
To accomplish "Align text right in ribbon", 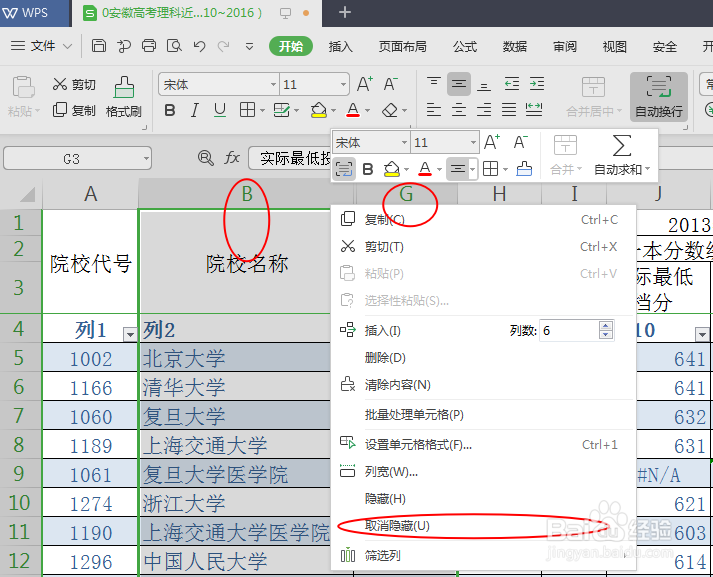I will [x=484, y=110].
